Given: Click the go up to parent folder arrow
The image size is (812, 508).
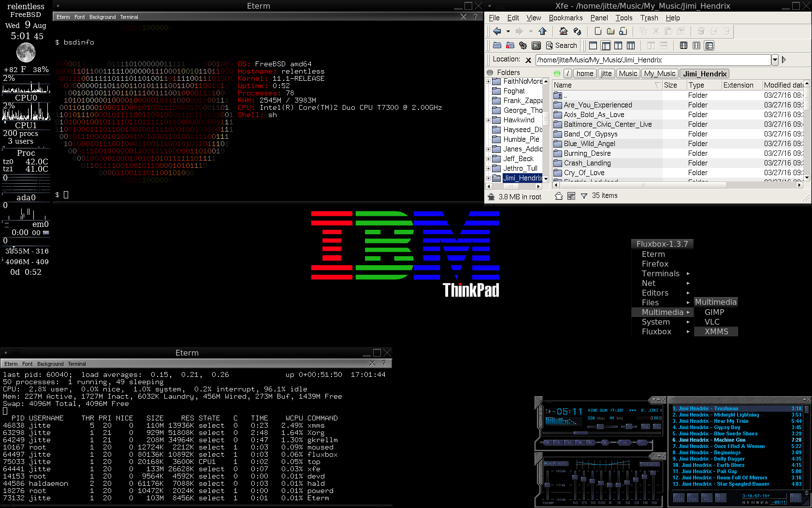Looking at the screenshot, I should (x=542, y=31).
